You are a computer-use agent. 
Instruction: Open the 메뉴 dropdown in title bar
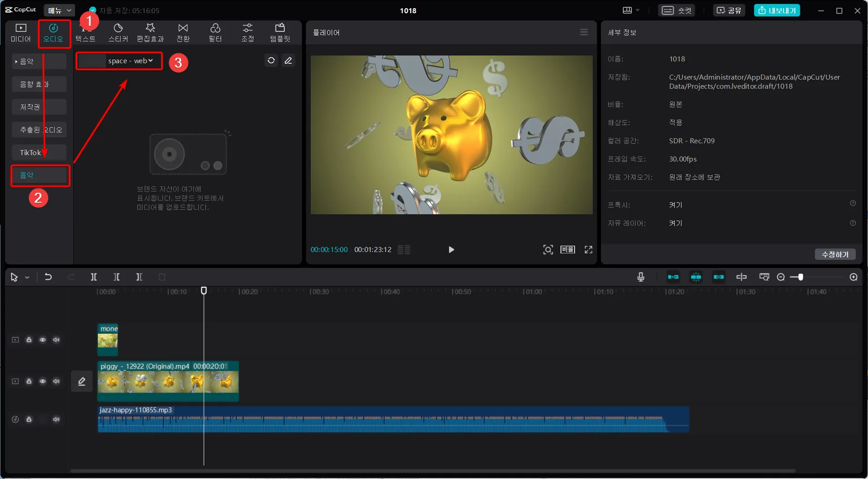point(60,10)
